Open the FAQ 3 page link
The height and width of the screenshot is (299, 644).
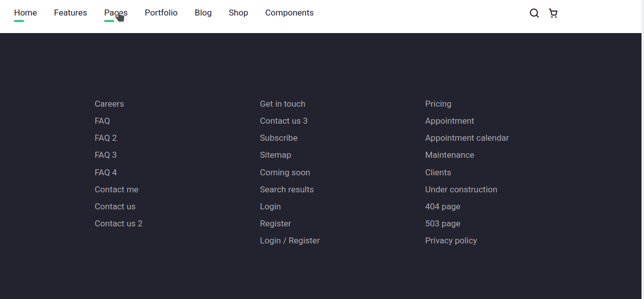tap(106, 155)
